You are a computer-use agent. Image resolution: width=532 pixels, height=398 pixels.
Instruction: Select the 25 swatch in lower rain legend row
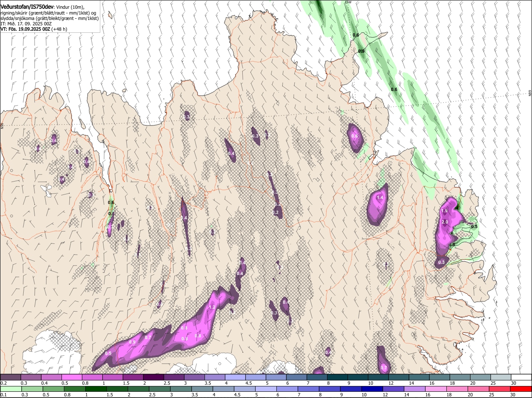click(x=500, y=389)
